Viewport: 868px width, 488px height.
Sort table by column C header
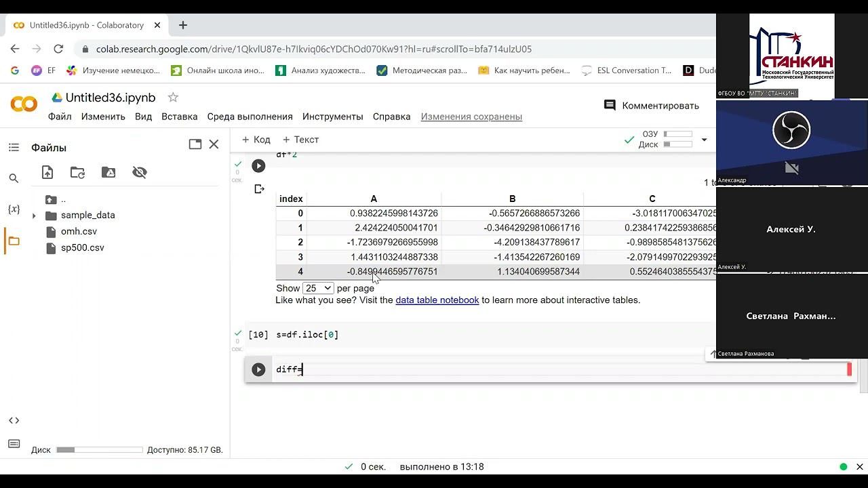[652, 199]
